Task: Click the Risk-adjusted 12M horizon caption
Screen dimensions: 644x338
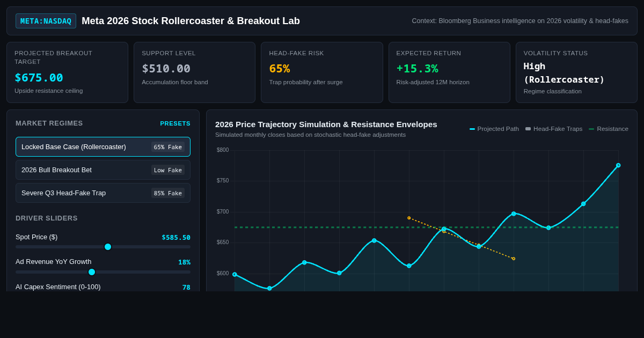Action: [x=433, y=82]
